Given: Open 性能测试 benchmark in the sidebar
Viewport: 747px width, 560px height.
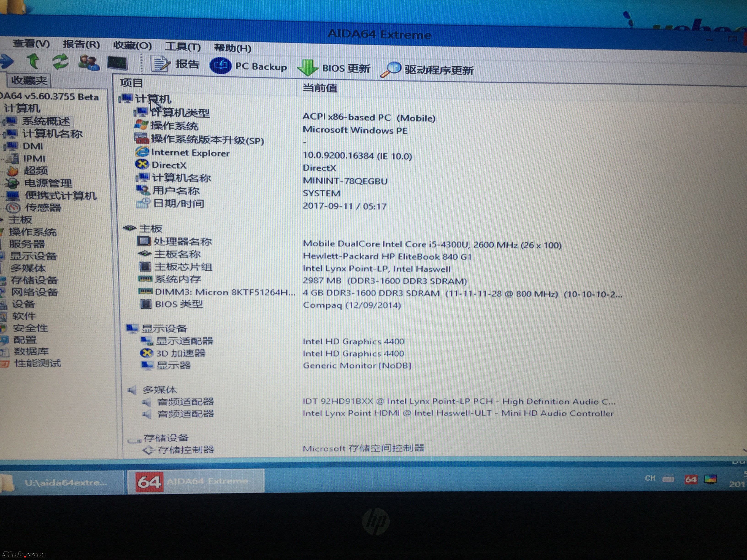Looking at the screenshot, I should [x=38, y=363].
